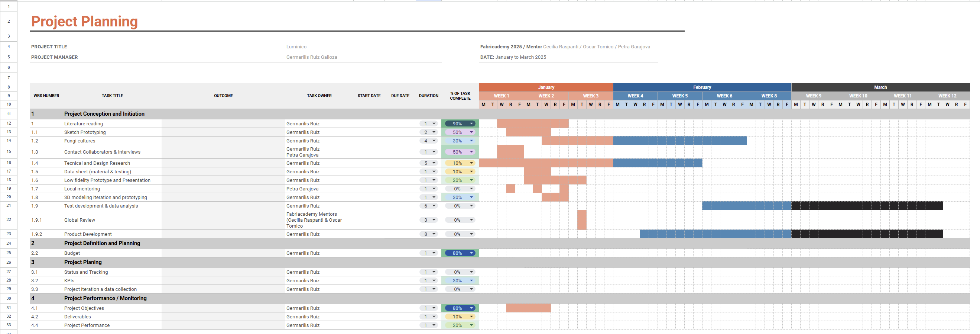
Task: Open the 10% completion dropdown for Deliverables
Action: coord(460,317)
